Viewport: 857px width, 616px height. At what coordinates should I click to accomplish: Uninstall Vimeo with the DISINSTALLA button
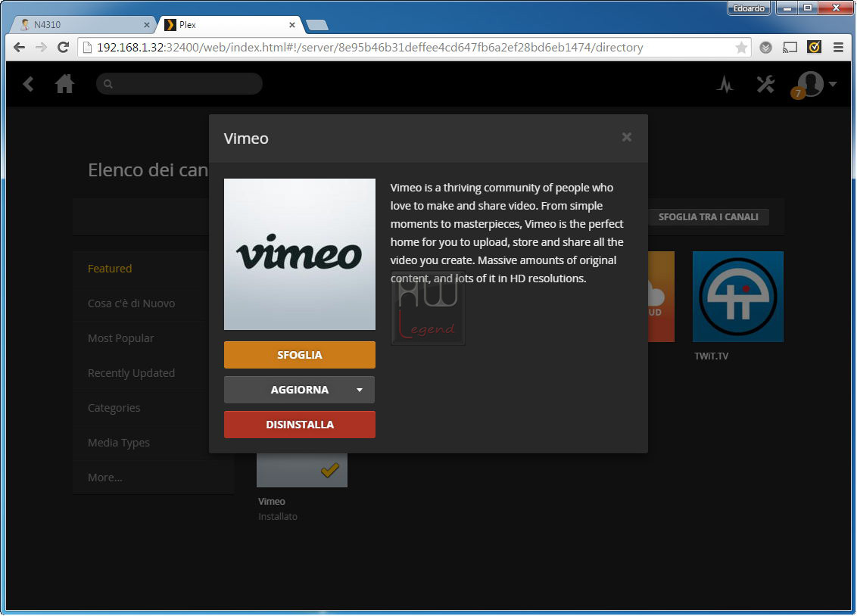click(x=300, y=425)
